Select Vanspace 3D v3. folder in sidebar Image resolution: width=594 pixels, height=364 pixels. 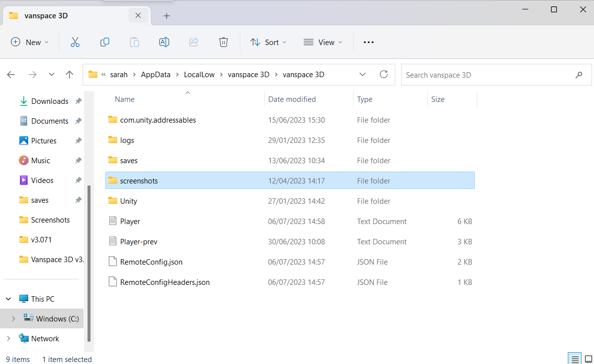click(57, 259)
